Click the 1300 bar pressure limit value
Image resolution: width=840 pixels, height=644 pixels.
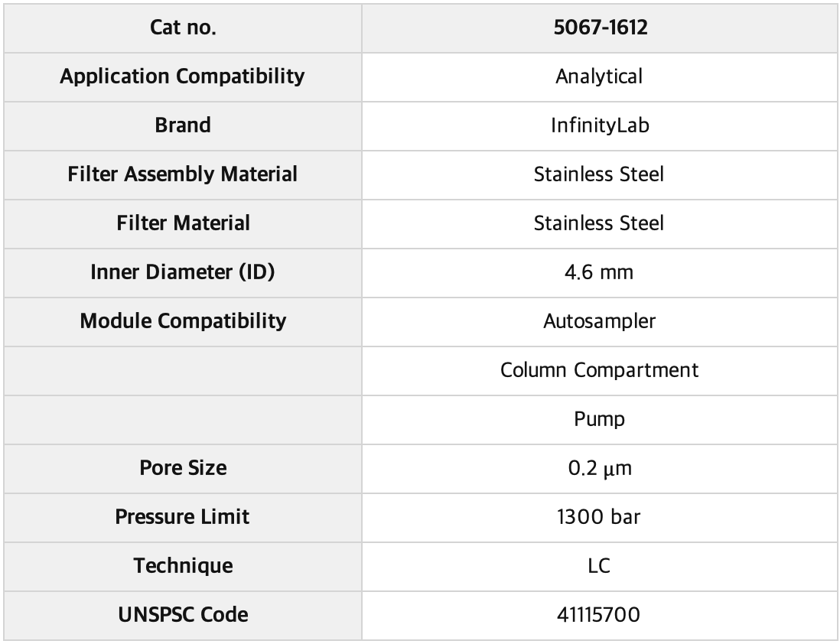click(x=599, y=518)
